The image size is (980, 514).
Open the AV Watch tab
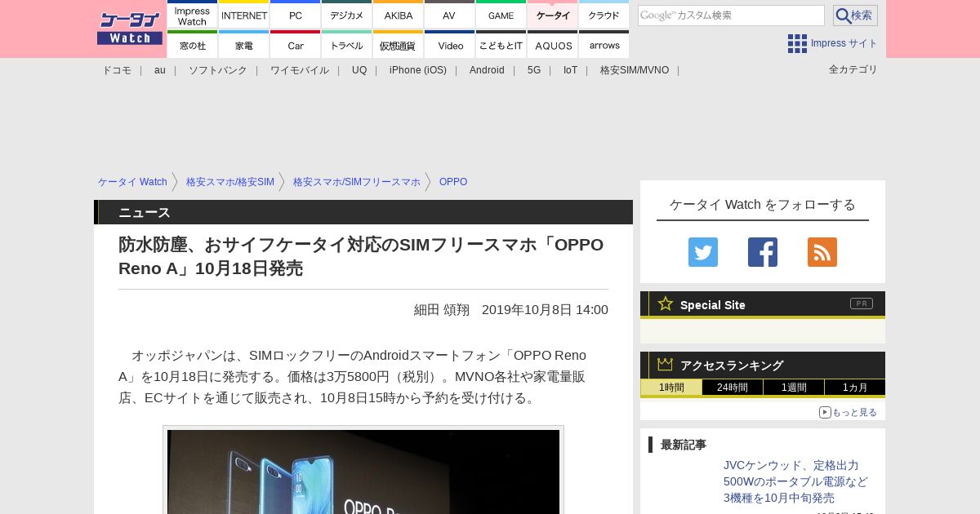click(450, 15)
